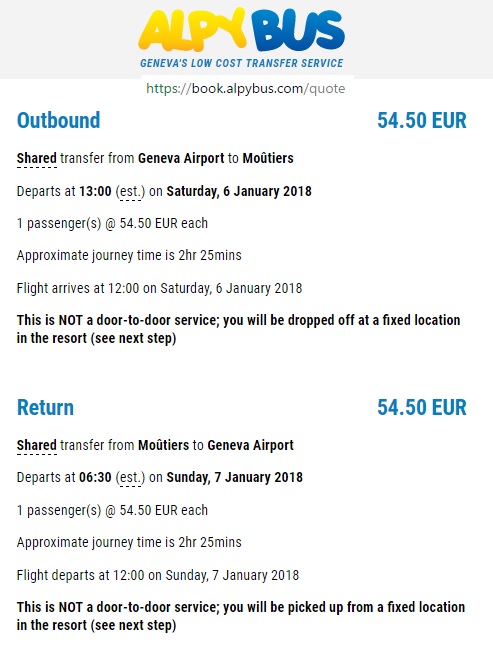This screenshot has width=493, height=653.
Task: Click the 13:00 outbound departure time
Action: [x=95, y=192]
